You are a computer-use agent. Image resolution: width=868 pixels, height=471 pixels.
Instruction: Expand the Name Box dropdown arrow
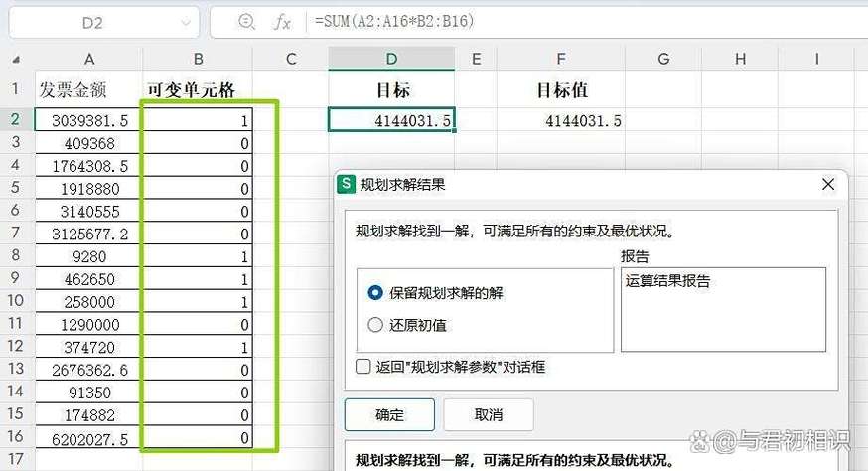pyautogui.click(x=186, y=23)
